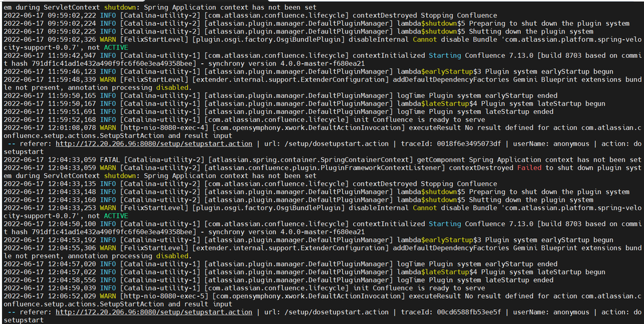This screenshot has height=324, width=644.
Task: Select the red word "Failed"
Action: pos(529,167)
